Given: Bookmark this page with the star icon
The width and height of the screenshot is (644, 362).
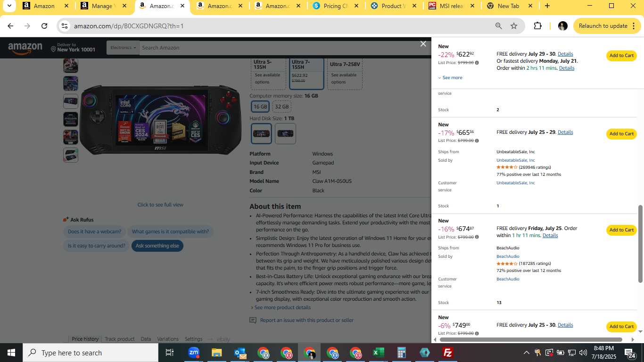Looking at the screenshot, I should click(x=514, y=26).
